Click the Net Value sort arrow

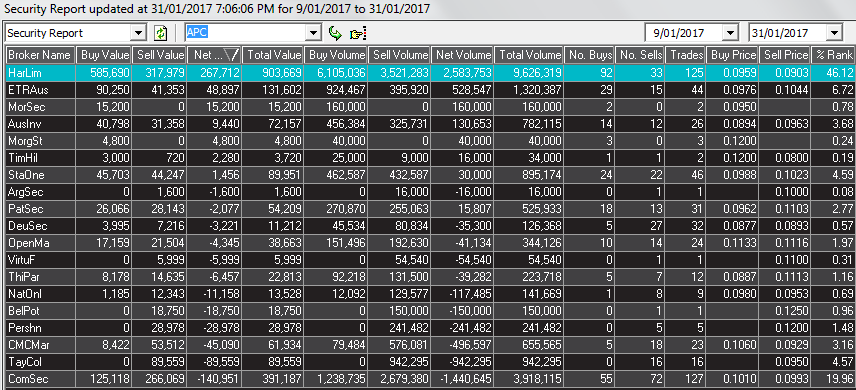231,55
